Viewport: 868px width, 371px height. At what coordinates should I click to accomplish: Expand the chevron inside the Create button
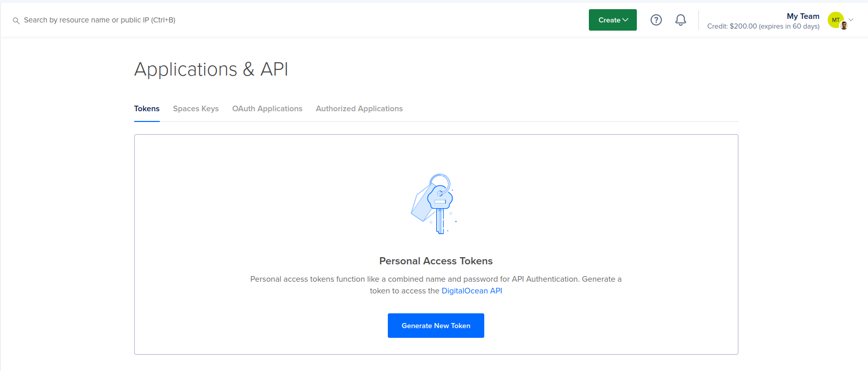point(626,20)
